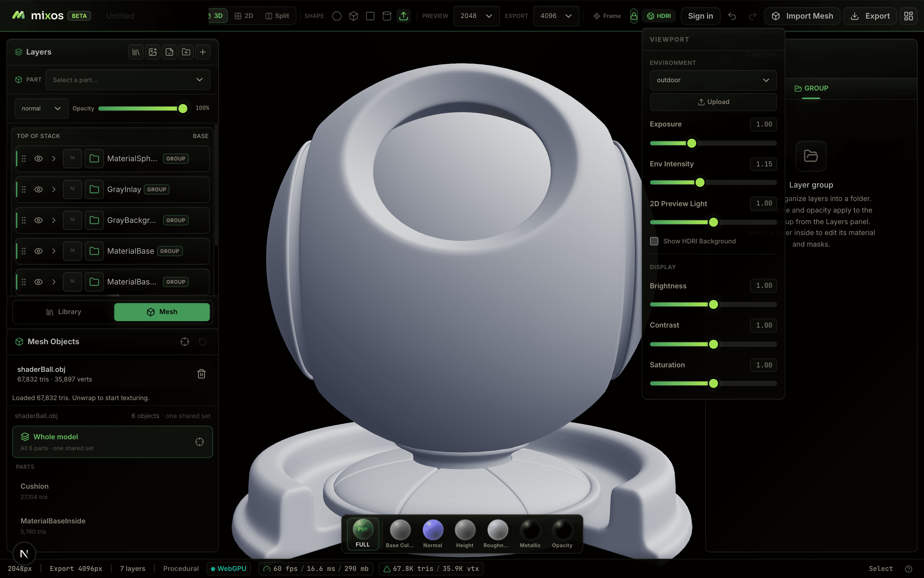Click the round N button at bottom left
This screenshot has height=578, width=924.
(24, 554)
